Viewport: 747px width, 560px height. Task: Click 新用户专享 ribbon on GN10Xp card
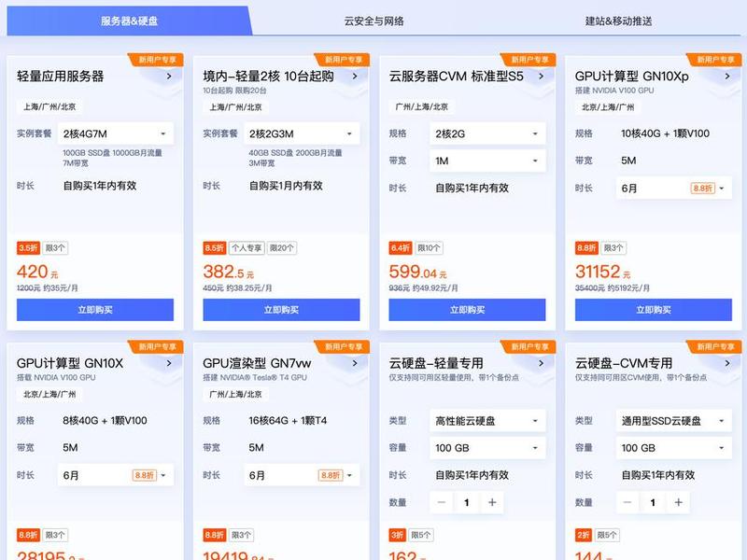point(715,60)
